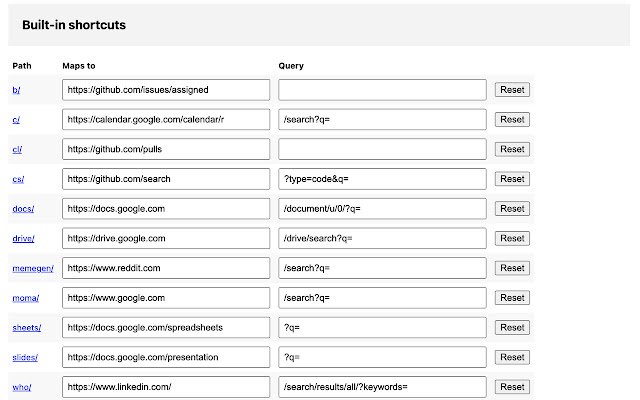This screenshot has height=400, width=640.
Task: Reset the cl/ shortcut row
Action: click(512, 149)
